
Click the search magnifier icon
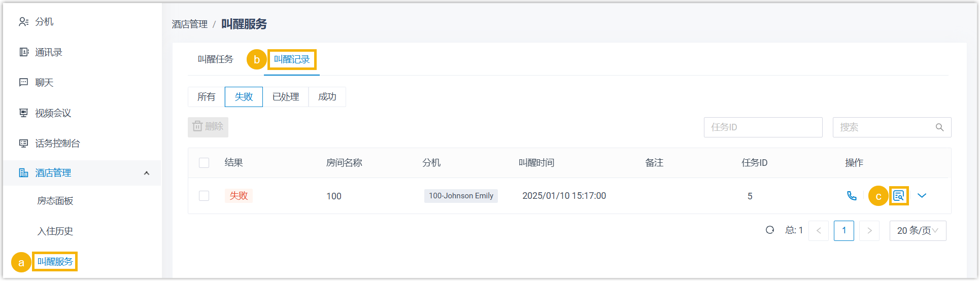click(939, 127)
